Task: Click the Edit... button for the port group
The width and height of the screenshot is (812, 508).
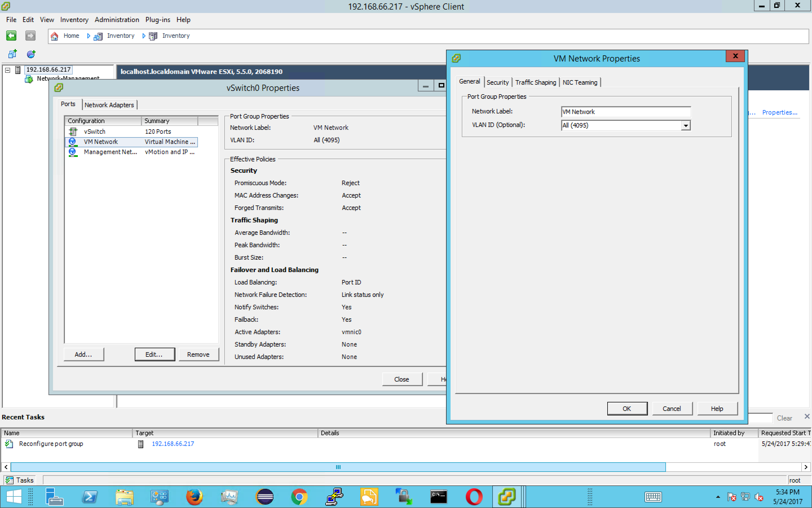Action: pos(154,354)
